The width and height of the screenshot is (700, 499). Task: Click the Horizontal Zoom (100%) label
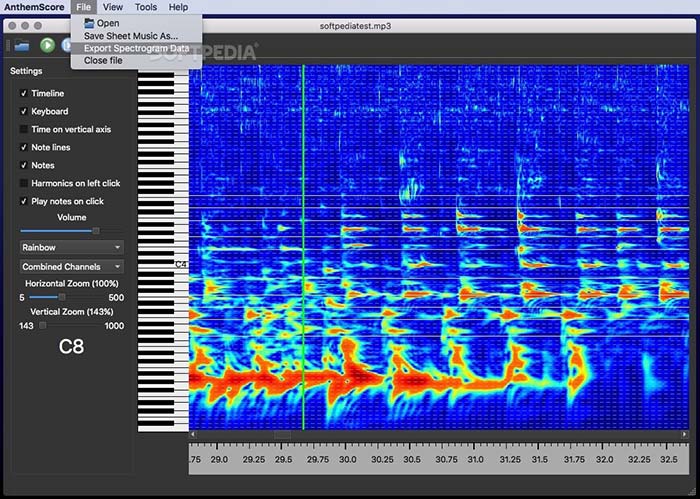coord(72,283)
